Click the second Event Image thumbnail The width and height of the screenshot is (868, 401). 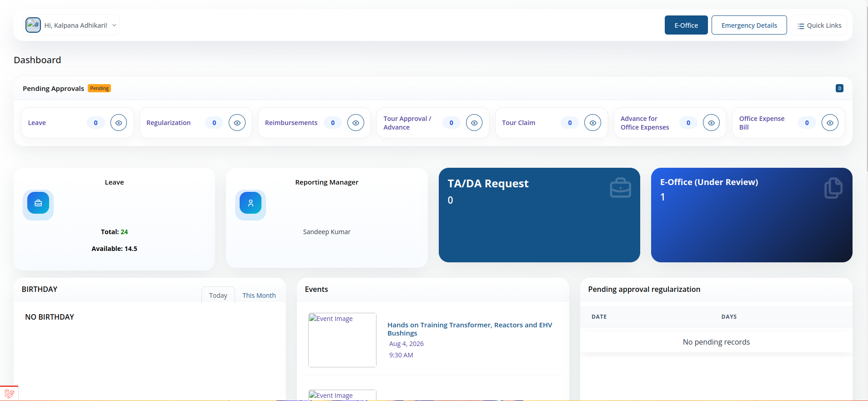(342, 395)
